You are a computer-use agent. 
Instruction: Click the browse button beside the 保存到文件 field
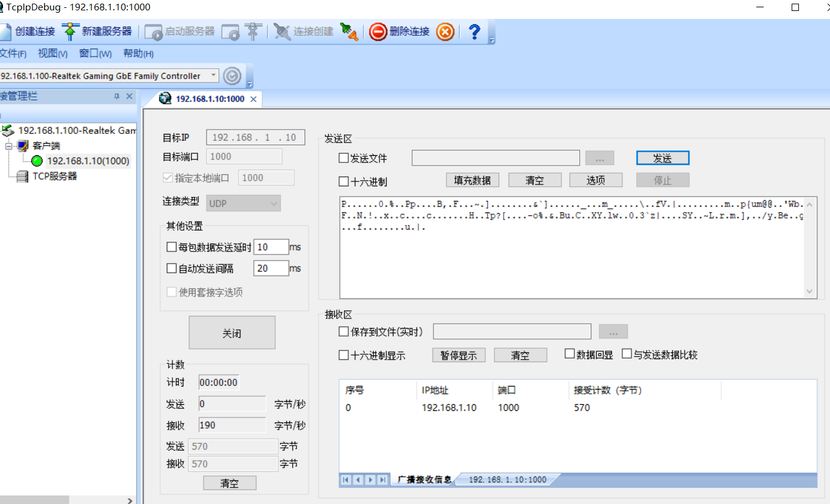[613, 332]
